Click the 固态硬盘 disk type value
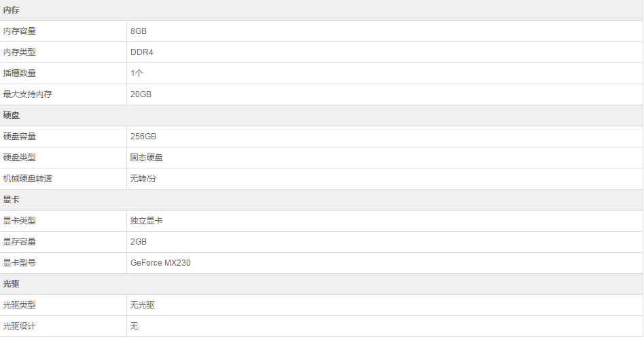Viewport: 644px width, 337px height. click(x=147, y=158)
